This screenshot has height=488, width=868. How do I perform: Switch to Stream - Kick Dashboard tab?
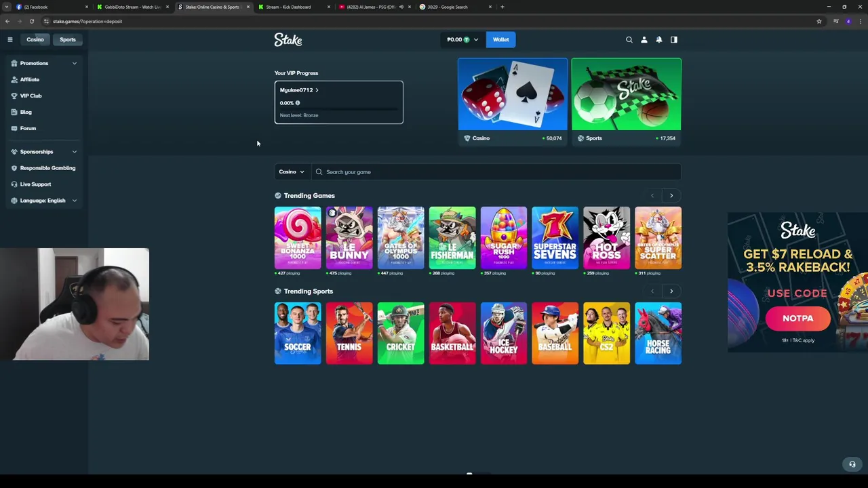coord(293,7)
